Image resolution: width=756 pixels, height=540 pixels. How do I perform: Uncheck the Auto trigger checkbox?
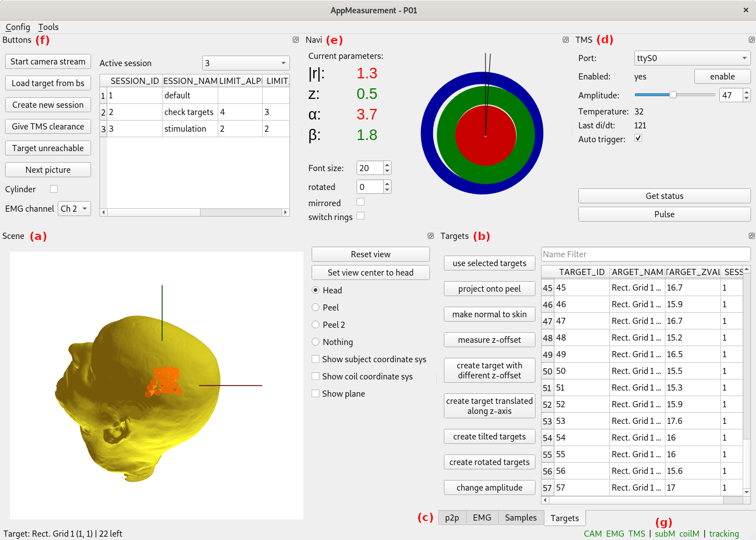[x=638, y=138]
